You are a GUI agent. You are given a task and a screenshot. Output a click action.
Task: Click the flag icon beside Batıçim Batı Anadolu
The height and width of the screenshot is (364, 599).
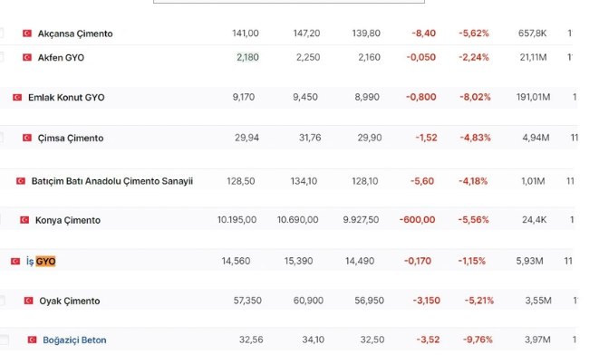pos(21,181)
